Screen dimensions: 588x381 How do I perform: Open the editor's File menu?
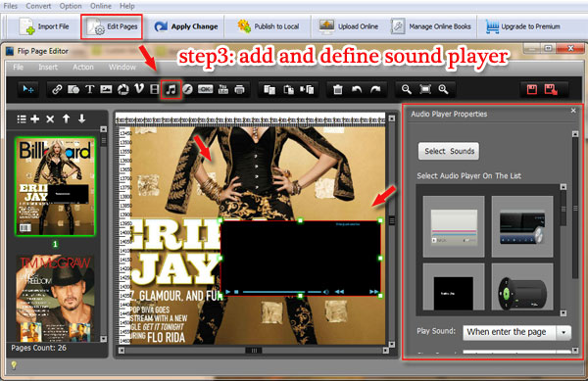point(18,67)
